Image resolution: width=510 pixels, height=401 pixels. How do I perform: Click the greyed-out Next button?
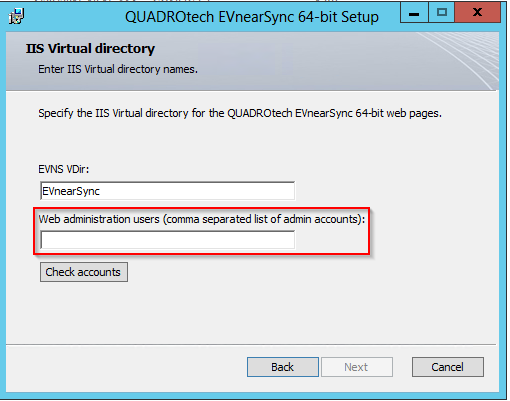[357, 367]
